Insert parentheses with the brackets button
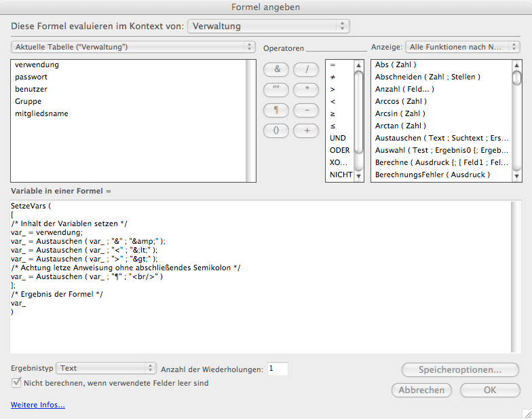 click(x=276, y=130)
